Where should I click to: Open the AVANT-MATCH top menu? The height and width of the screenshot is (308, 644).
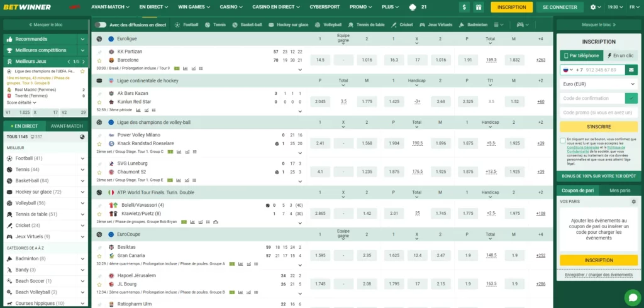[110, 7]
